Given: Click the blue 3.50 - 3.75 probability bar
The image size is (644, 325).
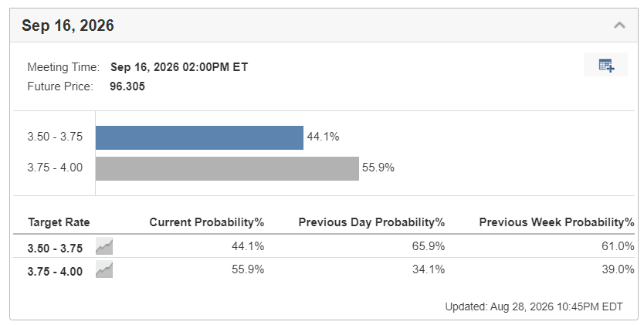Looking at the screenshot, I should tap(199, 137).
